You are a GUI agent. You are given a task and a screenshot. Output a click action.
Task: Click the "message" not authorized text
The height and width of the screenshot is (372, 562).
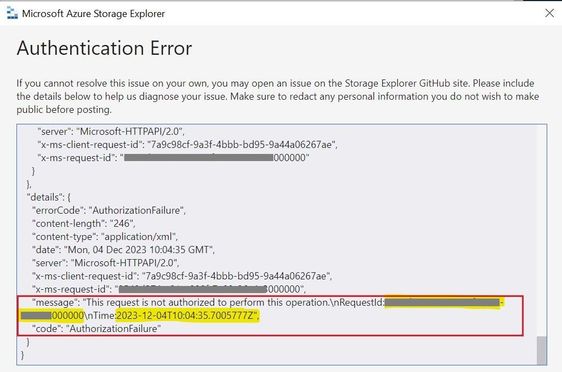click(x=208, y=302)
